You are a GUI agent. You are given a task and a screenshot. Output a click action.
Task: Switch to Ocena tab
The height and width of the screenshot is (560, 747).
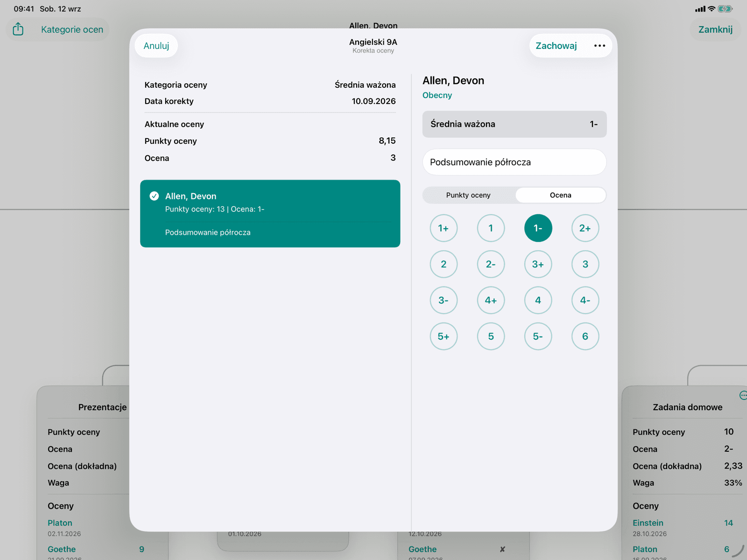click(x=560, y=195)
